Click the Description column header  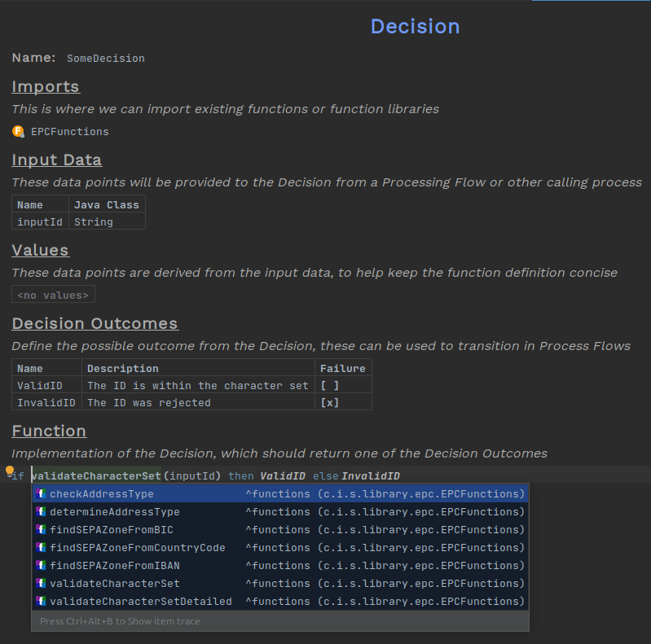tap(198, 369)
